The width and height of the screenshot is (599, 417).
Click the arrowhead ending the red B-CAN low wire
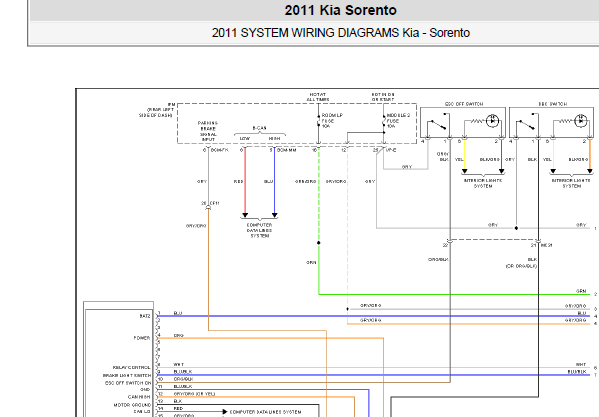[x=245, y=215]
